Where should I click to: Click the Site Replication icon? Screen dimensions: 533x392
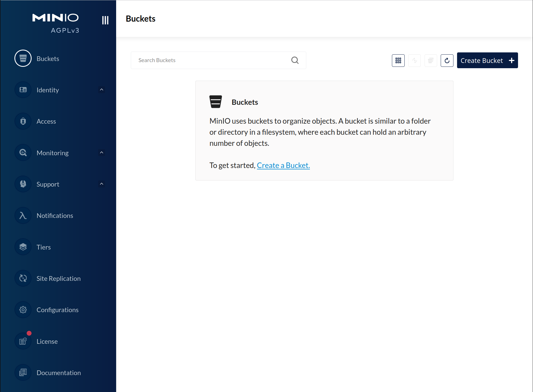click(23, 278)
